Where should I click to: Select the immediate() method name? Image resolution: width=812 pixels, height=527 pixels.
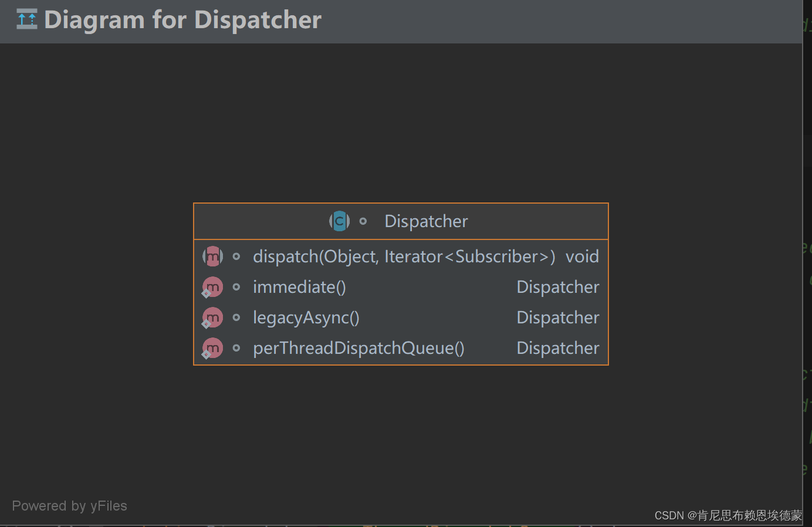coord(299,288)
